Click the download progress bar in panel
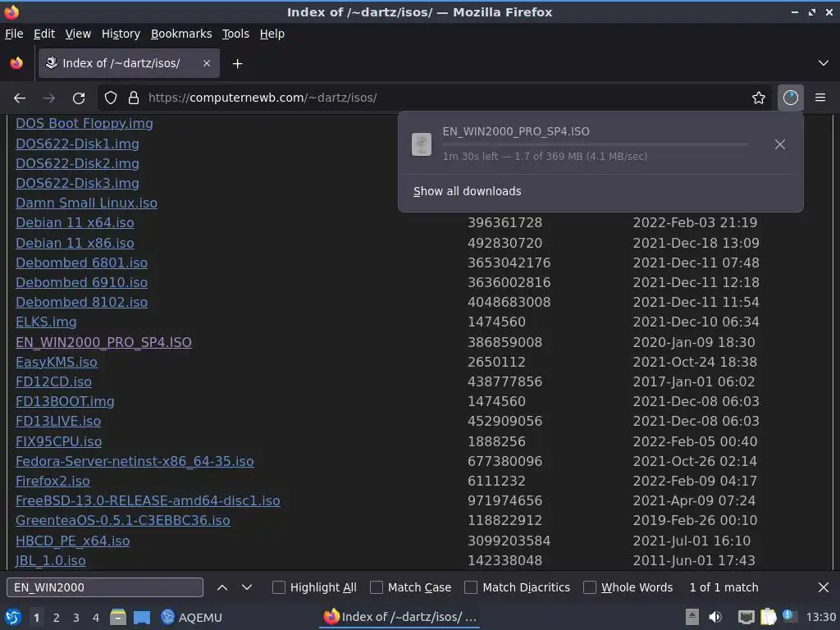The height and width of the screenshot is (630, 840). click(x=596, y=144)
